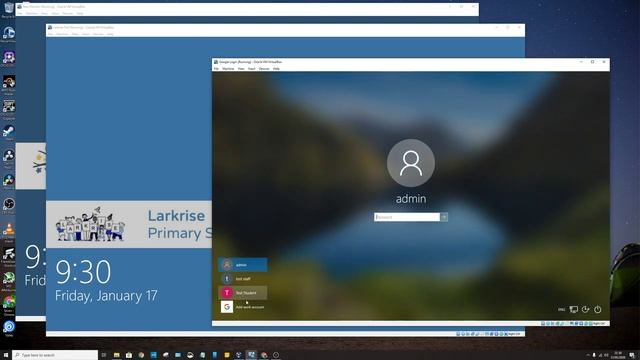The image size is (640, 360).
Task: Click the Host key indicator in VirtualBox status bar
Action: pyautogui.click(x=599, y=323)
